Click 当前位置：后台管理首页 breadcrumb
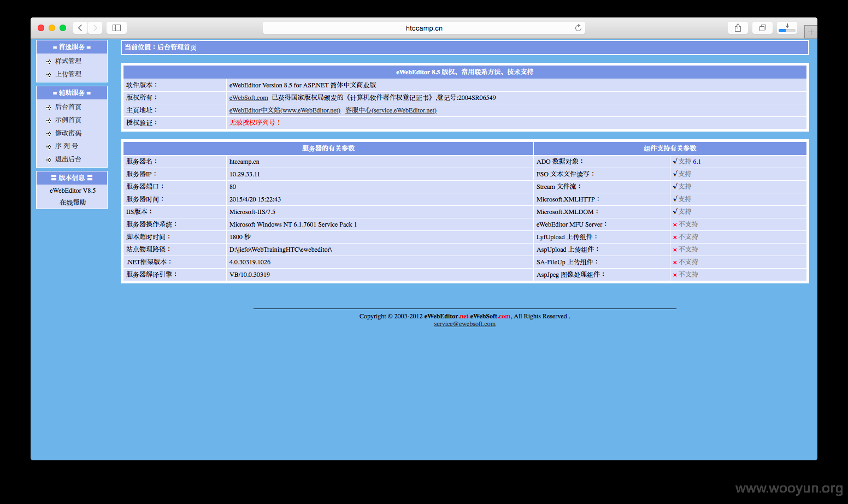The width and height of the screenshot is (848, 504). (x=161, y=48)
